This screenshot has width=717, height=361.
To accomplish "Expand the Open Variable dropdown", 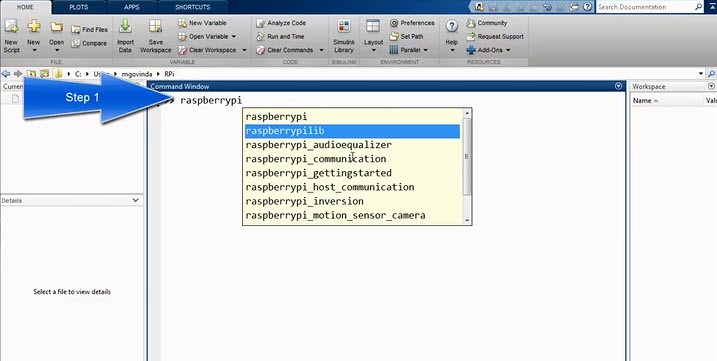I will [x=234, y=37].
